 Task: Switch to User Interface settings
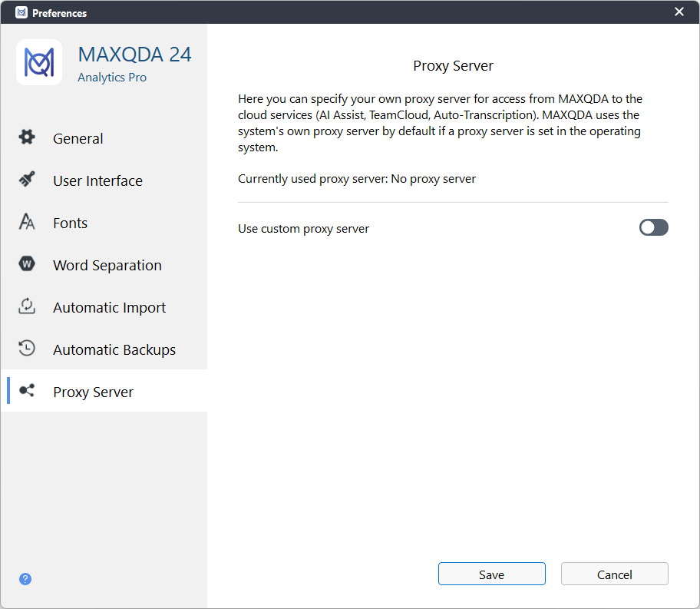pos(97,180)
